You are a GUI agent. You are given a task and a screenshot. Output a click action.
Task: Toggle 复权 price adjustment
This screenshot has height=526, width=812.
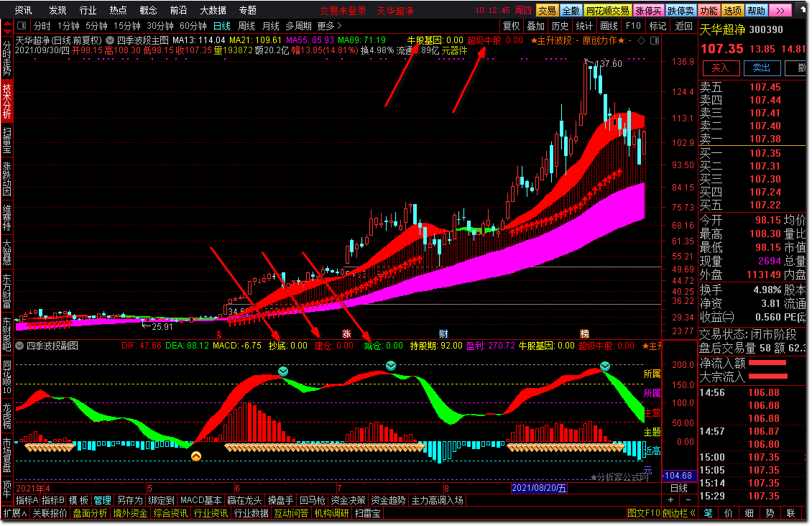(x=511, y=26)
